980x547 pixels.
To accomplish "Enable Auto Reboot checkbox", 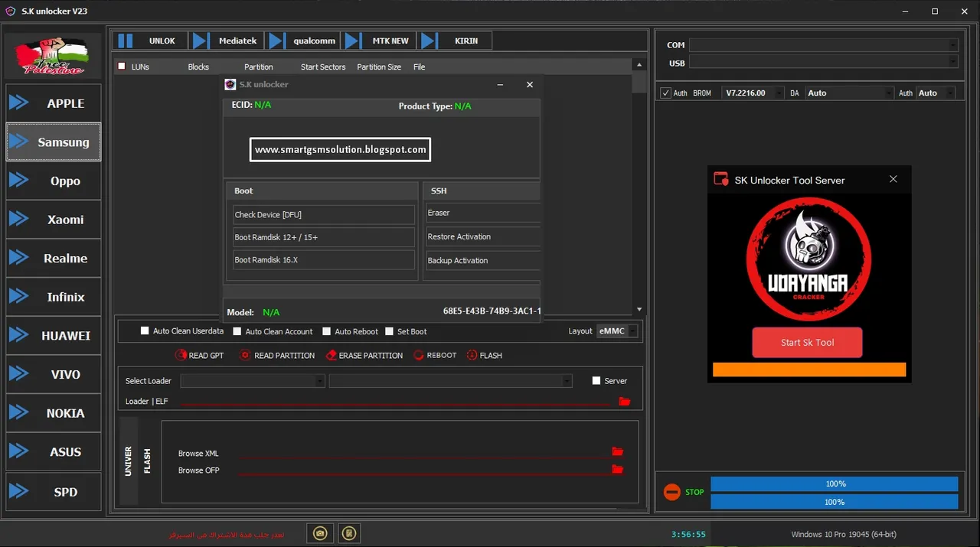I will pyautogui.click(x=327, y=331).
